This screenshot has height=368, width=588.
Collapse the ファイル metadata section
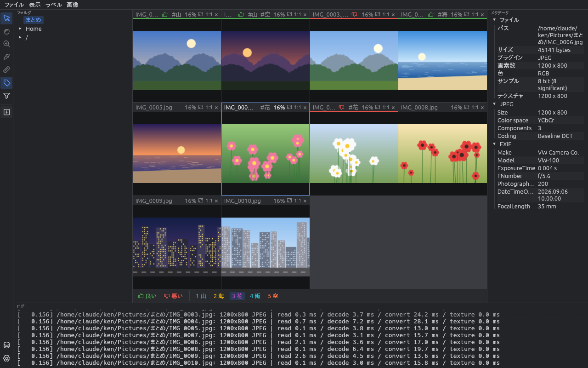[x=494, y=20]
